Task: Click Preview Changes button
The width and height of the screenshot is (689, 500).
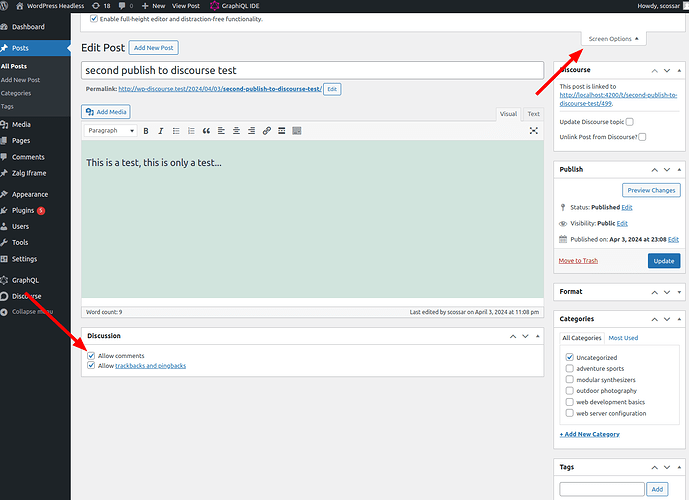Action: pos(651,190)
